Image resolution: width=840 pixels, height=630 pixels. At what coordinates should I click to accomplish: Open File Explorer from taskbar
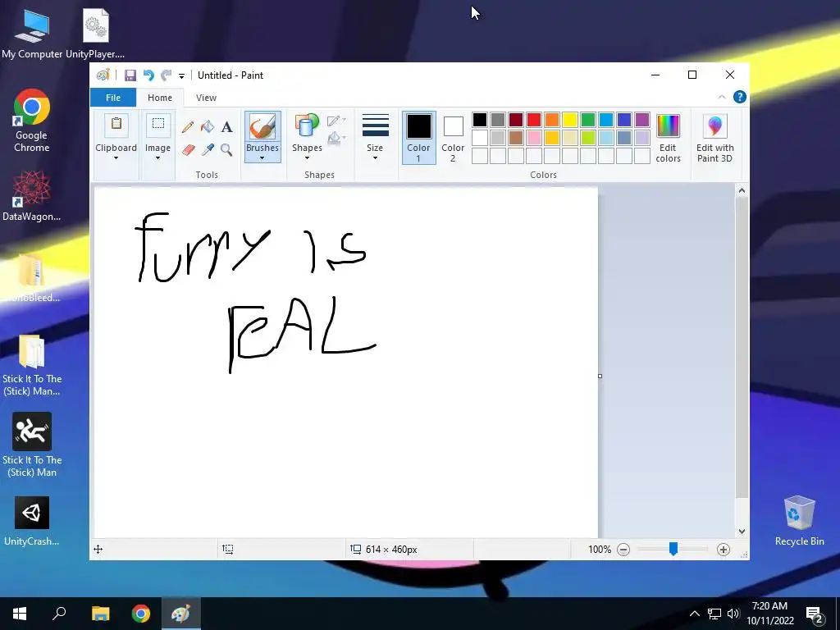click(x=100, y=614)
